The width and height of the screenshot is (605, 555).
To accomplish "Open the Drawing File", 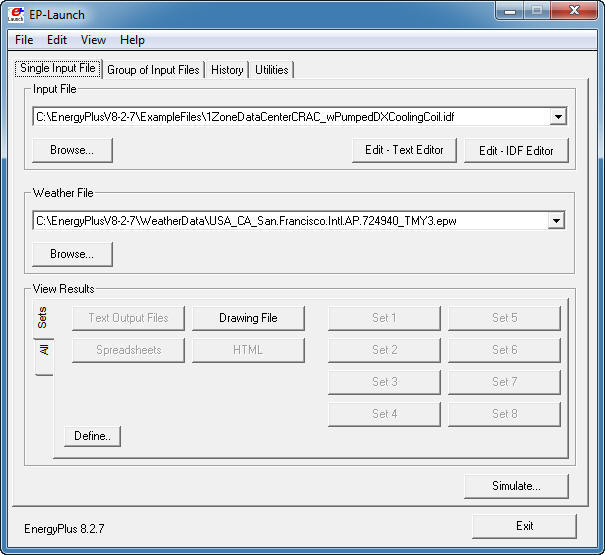I will pos(248,318).
